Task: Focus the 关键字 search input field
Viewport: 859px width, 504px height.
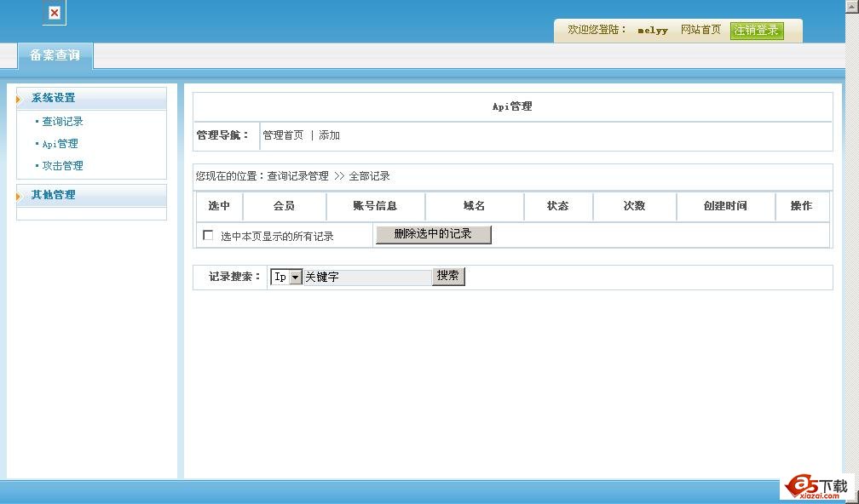Action: 367,278
